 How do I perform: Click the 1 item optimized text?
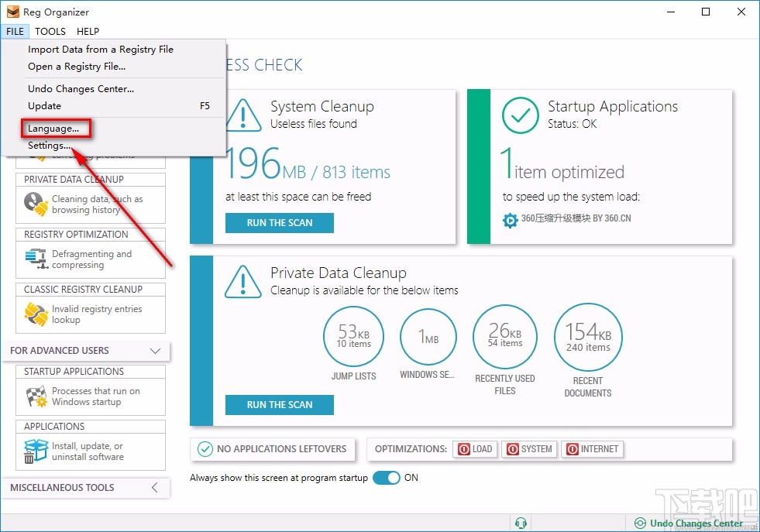point(562,163)
